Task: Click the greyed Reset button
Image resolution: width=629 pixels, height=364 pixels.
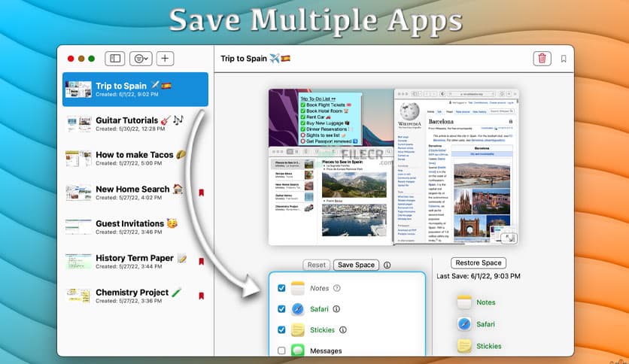Action: tap(316, 265)
